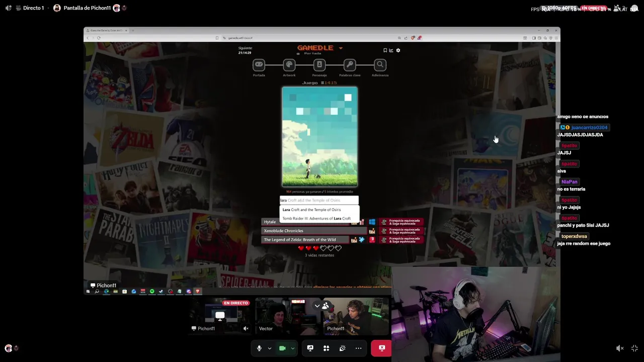This screenshot has width=644, height=362.
Task: Click the pixelated game cover image
Action: point(320,137)
